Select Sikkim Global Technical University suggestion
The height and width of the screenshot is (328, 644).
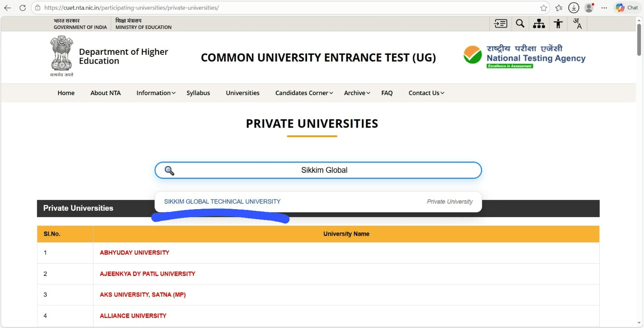click(222, 201)
